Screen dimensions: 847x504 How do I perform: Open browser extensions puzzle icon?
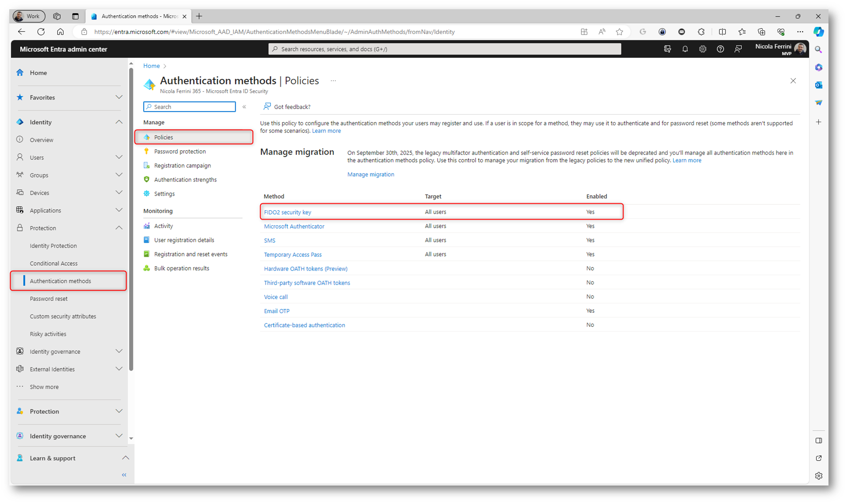[x=701, y=32]
